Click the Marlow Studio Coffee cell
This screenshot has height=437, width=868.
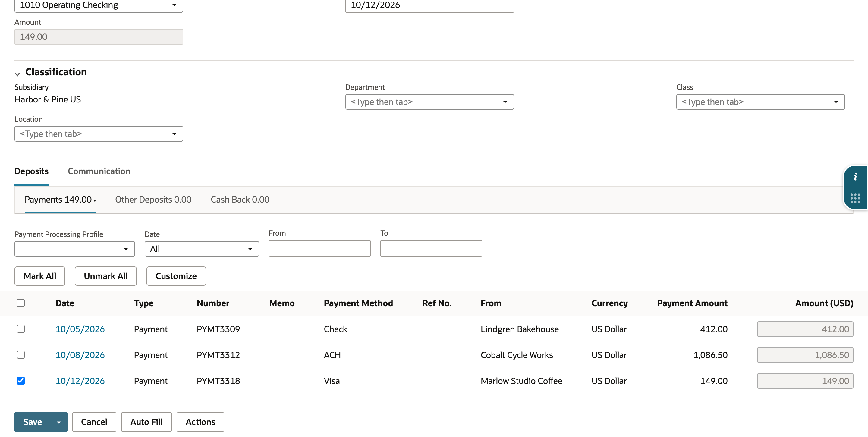521,381
